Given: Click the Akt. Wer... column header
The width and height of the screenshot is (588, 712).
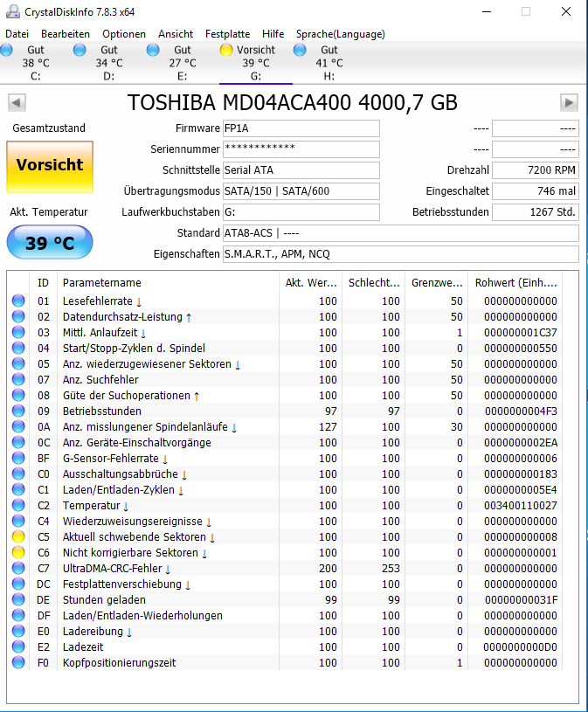Looking at the screenshot, I should point(310,282).
